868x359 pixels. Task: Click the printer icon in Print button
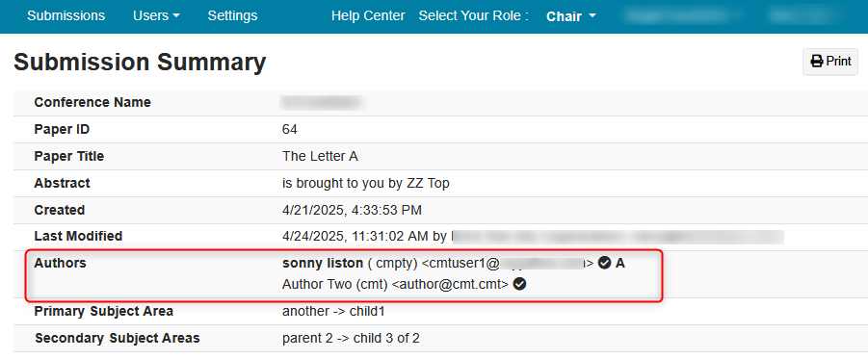[x=817, y=62]
